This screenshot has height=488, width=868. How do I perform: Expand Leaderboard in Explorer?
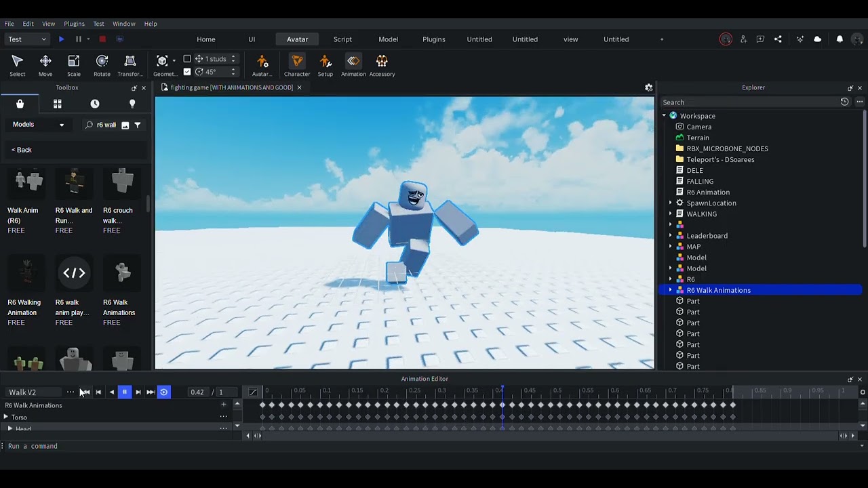point(671,236)
